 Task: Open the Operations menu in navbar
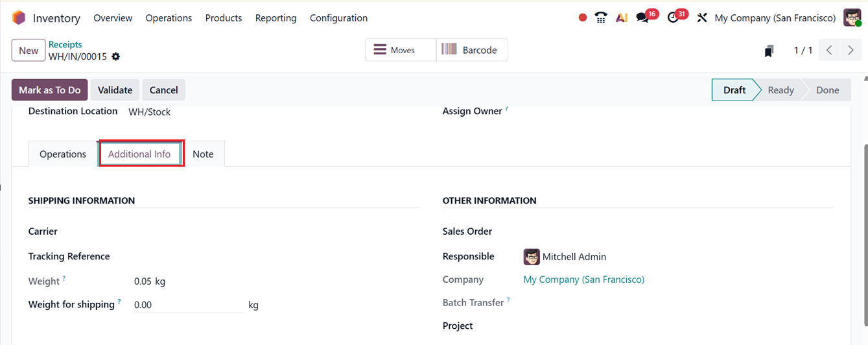169,18
